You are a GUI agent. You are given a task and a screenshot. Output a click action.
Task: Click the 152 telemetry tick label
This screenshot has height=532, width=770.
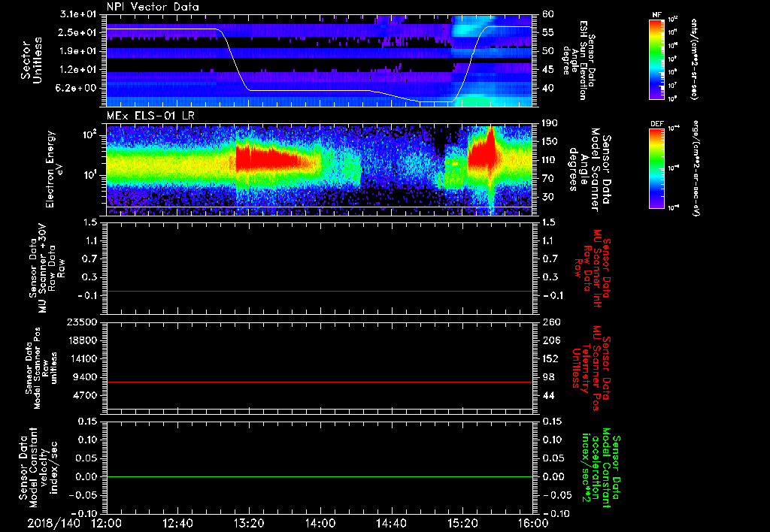coord(550,358)
